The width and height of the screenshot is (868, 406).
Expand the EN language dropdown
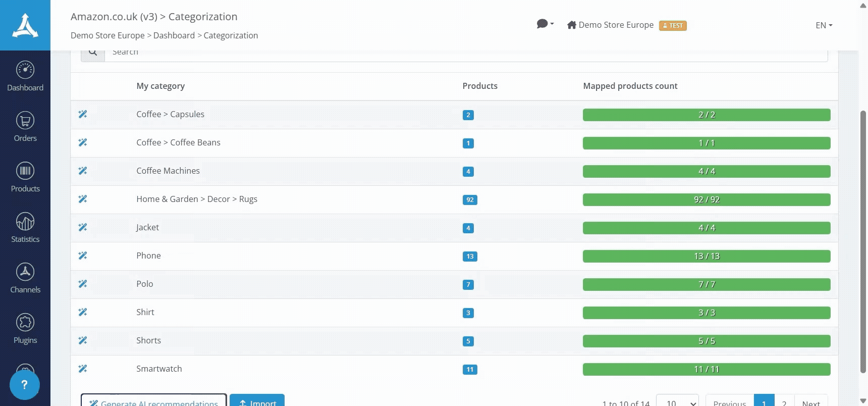pos(824,25)
